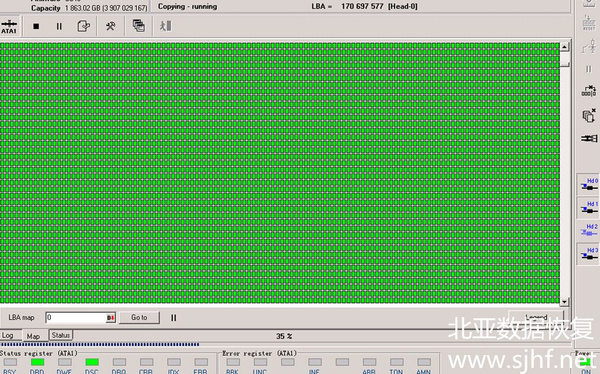600x374 pixels.
Task: Pause copying from the top toolbar
Action: point(59,26)
